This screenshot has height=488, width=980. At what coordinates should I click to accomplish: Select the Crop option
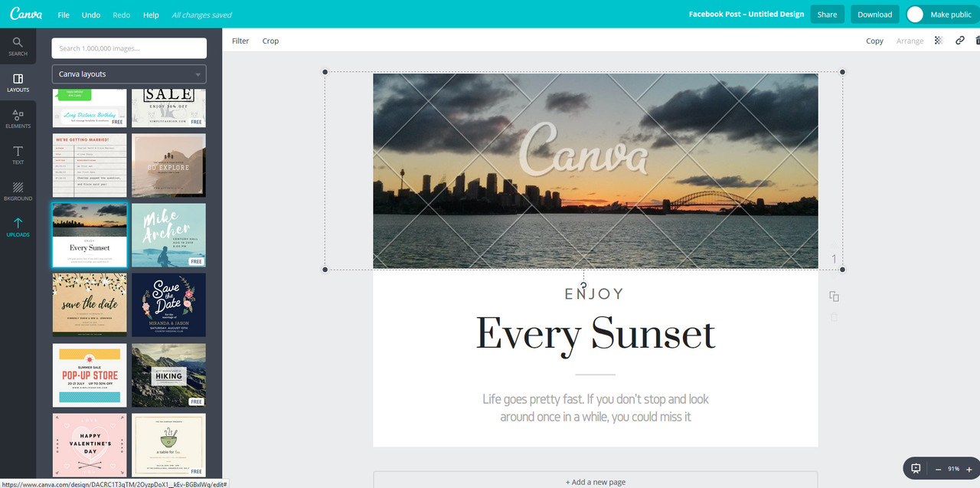pyautogui.click(x=270, y=41)
